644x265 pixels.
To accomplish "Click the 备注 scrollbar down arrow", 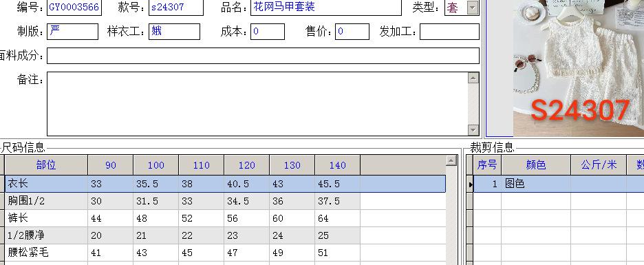I will 473,130.
